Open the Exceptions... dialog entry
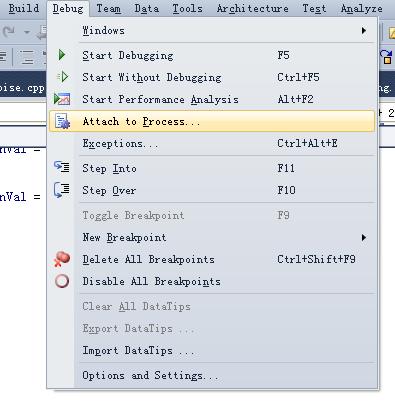The image size is (395, 410). click(x=212, y=143)
